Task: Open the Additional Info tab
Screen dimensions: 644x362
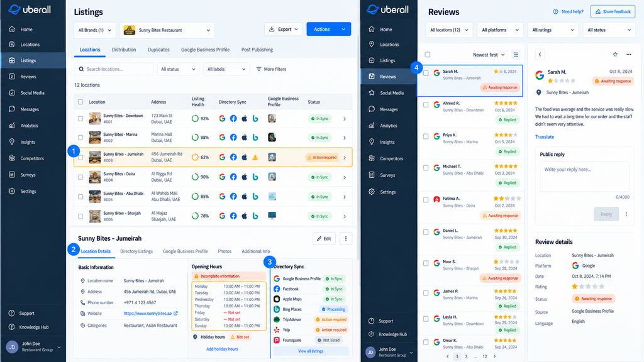Action: pyautogui.click(x=256, y=251)
